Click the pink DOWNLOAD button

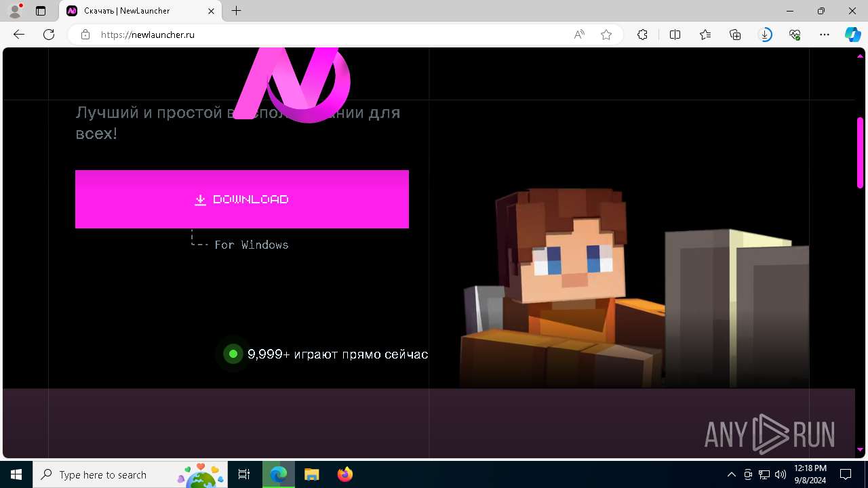[x=242, y=199]
